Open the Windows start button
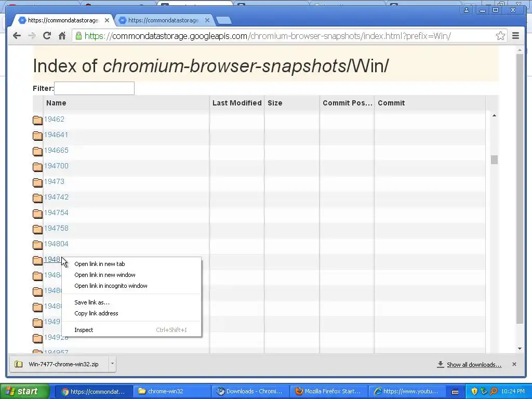The height and width of the screenshot is (399, 532). (x=25, y=391)
